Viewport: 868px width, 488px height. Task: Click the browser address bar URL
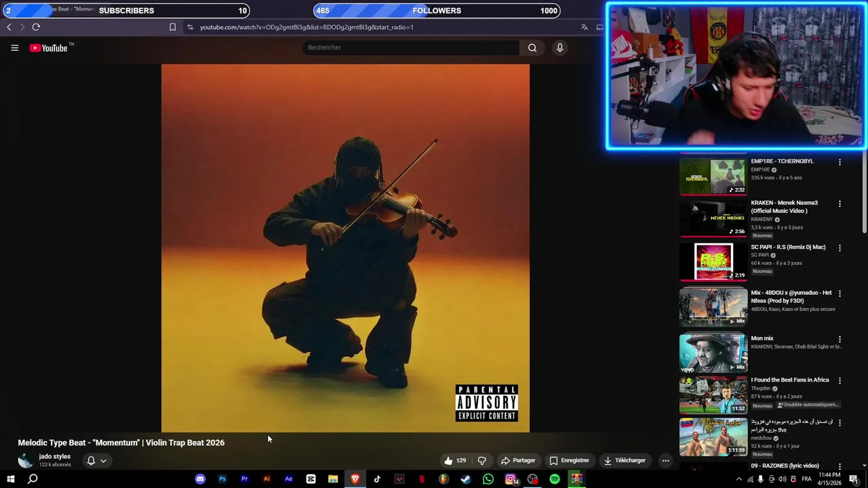pyautogui.click(x=307, y=27)
